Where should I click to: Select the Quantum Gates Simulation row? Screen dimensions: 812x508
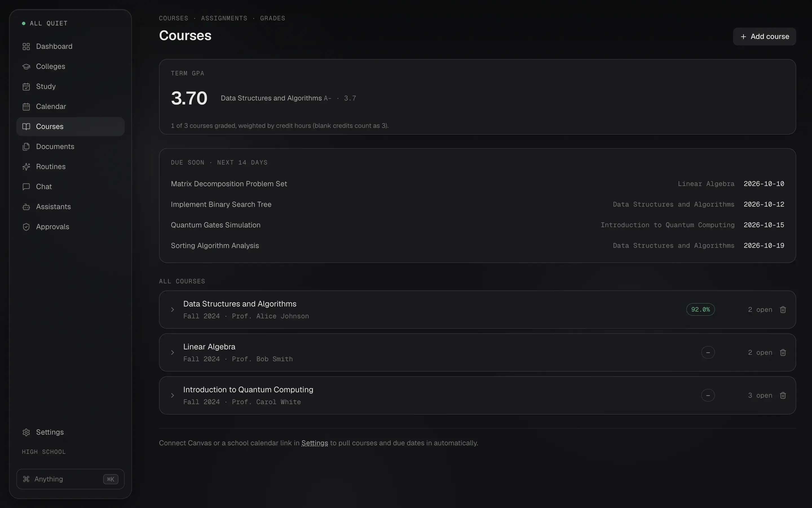point(477,225)
